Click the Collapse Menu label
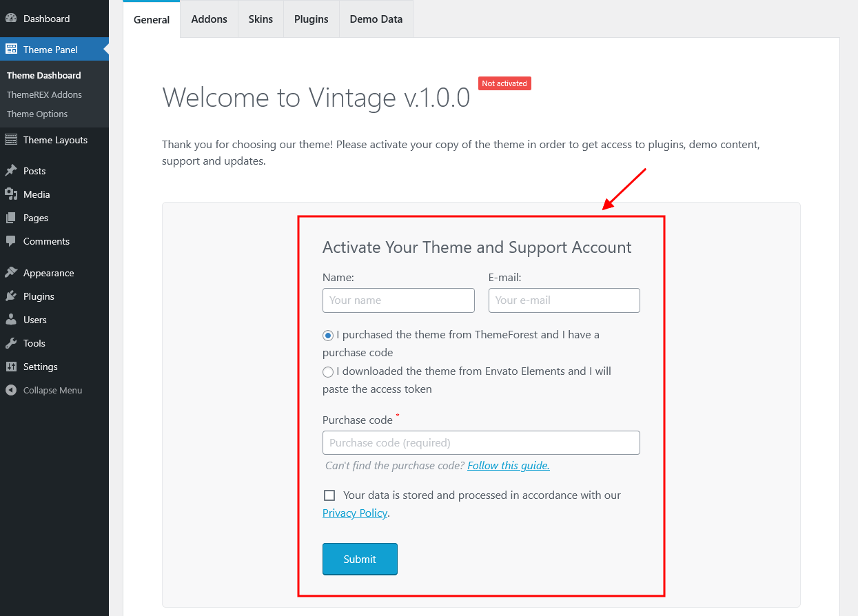Viewport: 858px width, 616px height. [x=52, y=390]
